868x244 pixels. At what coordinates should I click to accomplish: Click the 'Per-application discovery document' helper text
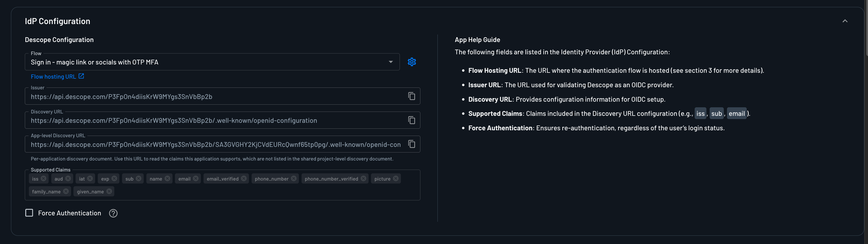pos(212,159)
